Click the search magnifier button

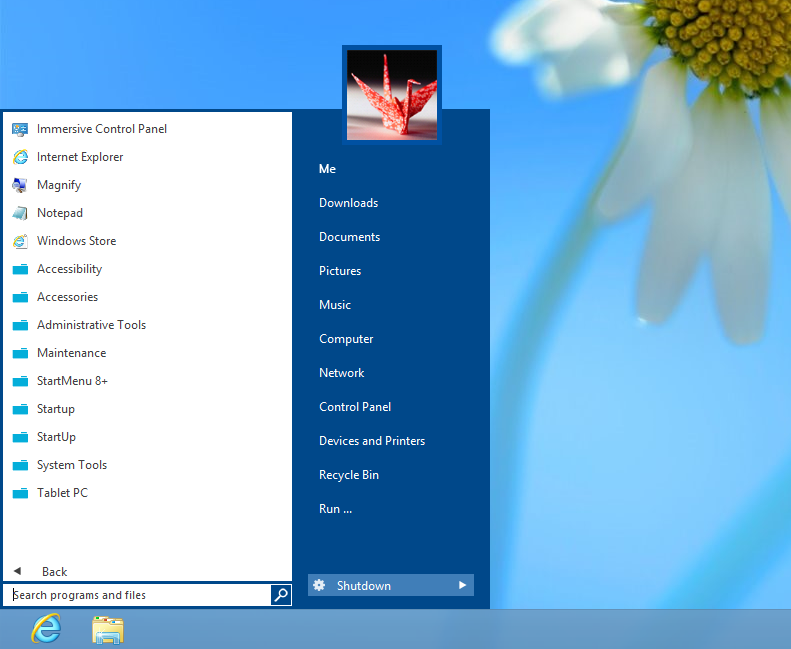pos(281,595)
